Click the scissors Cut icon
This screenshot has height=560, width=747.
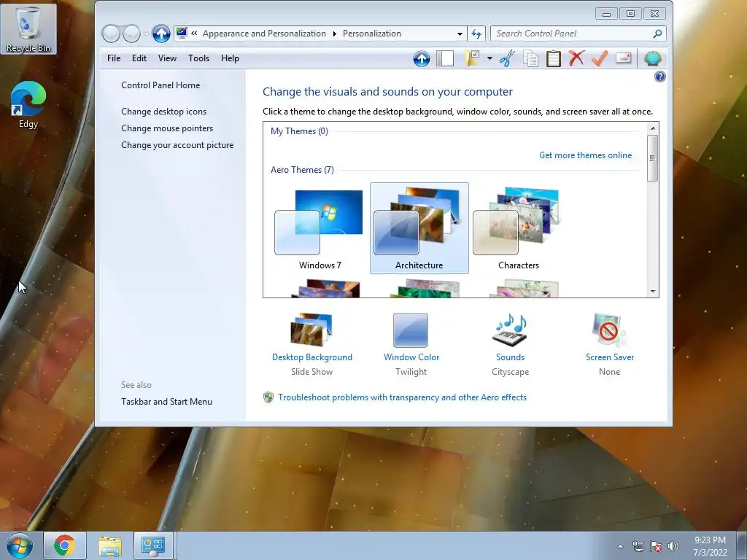[507, 58]
